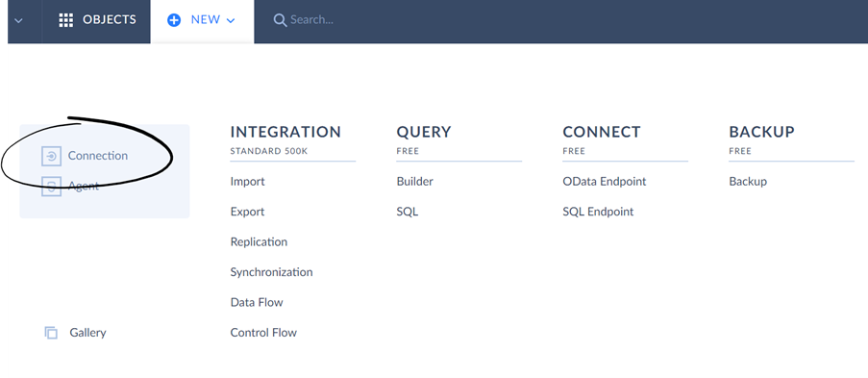Screen dimensions: 868x378
Task: Create a new Import integration
Action: click(247, 181)
